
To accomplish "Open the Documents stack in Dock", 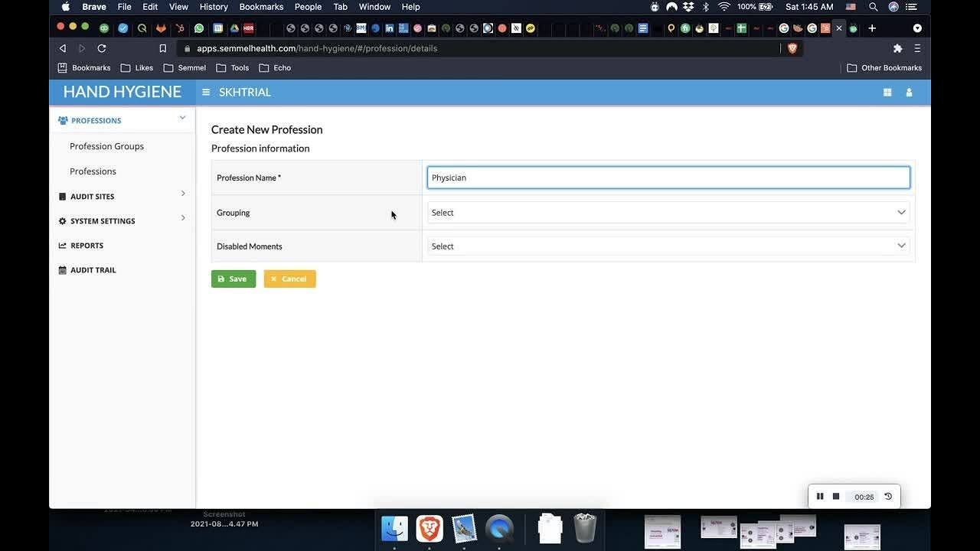I will (550, 528).
